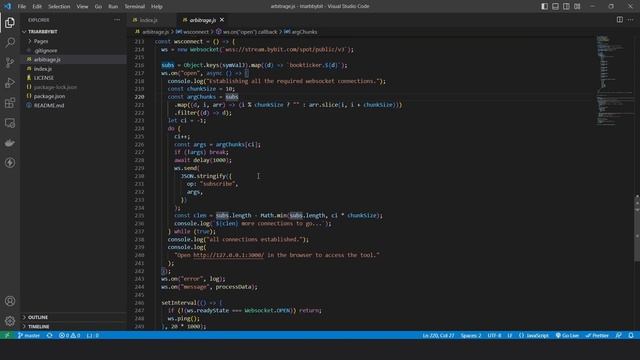The width and height of the screenshot is (640, 360).
Task: Open the LICENSE file
Action: (x=44, y=78)
